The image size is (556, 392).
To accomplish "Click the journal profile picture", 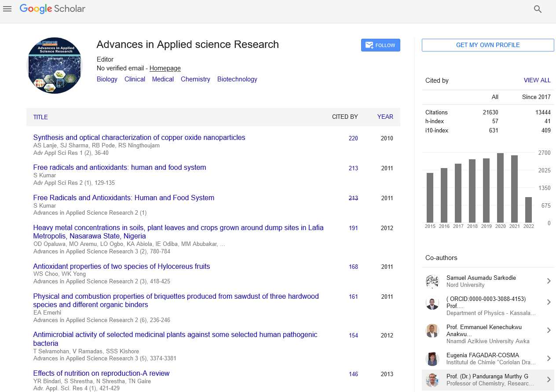I will tap(55, 66).
